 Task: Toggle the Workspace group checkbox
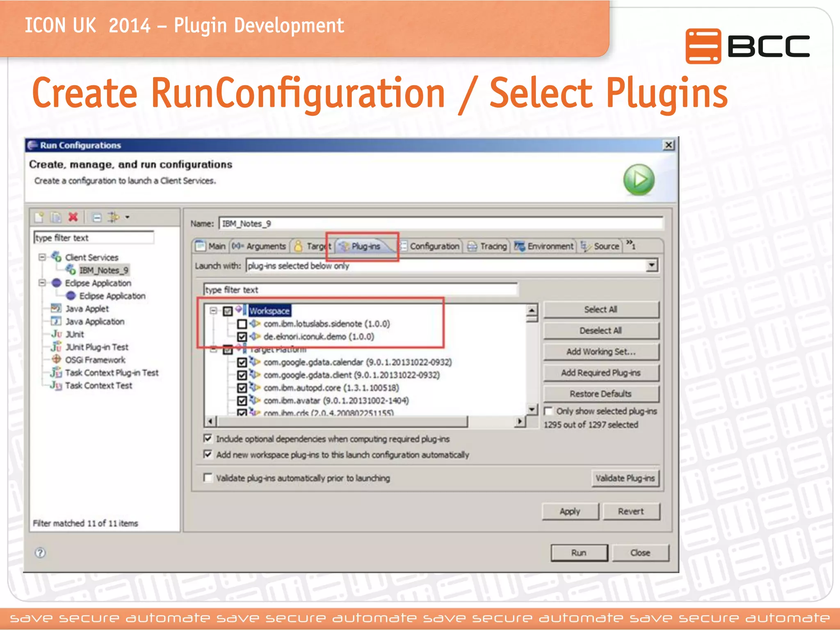click(228, 311)
